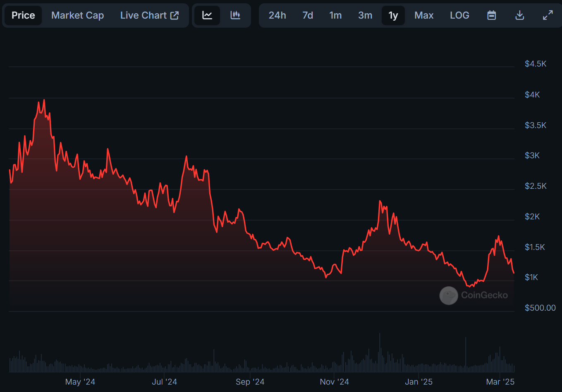Expand chart to fullscreen
Image resolution: width=562 pixels, height=392 pixels.
click(548, 15)
